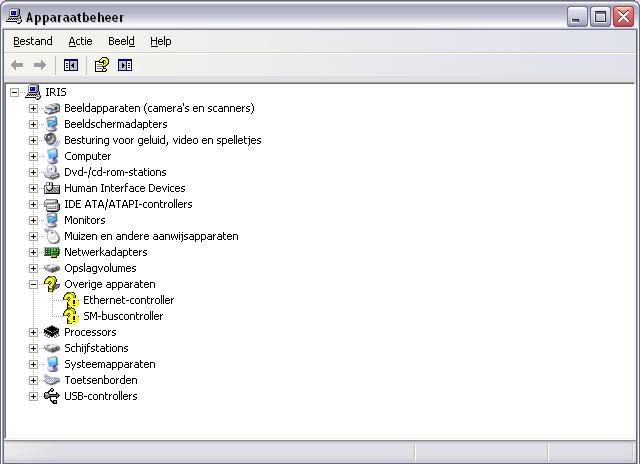Open the Beeld menu
This screenshot has width=640, height=464.
tap(121, 41)
